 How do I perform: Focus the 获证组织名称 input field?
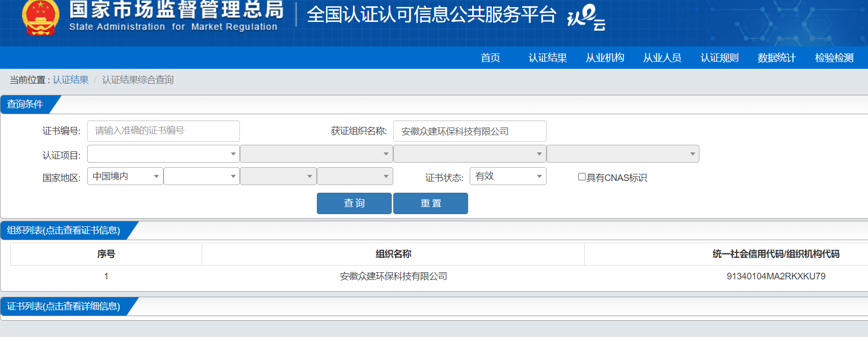[x=470, y=131]
